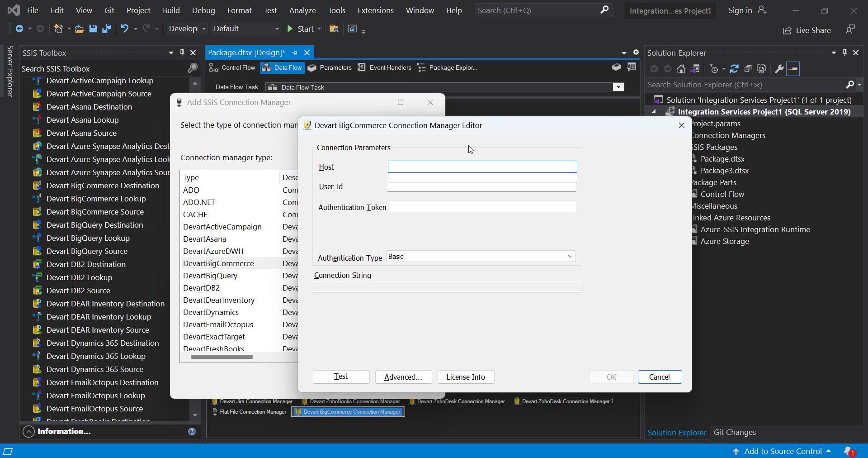The image size is (868, 458).
Task: Collapse Integration Services Project1 tree node
Action: [x=654, y=111]
